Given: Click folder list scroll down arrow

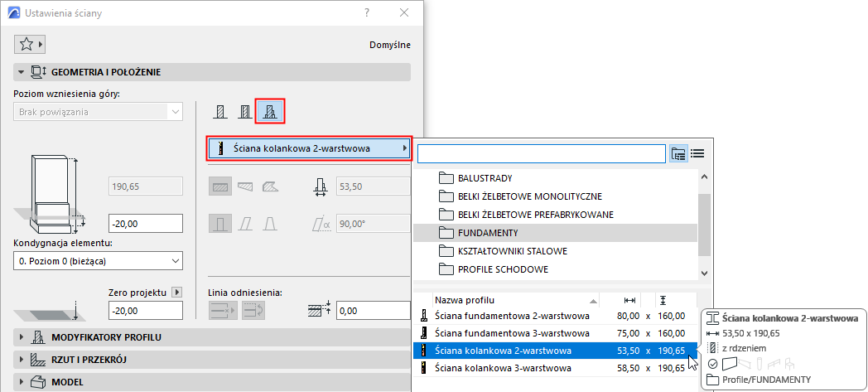Looking at the screenshot, I should tap(704, 273).
